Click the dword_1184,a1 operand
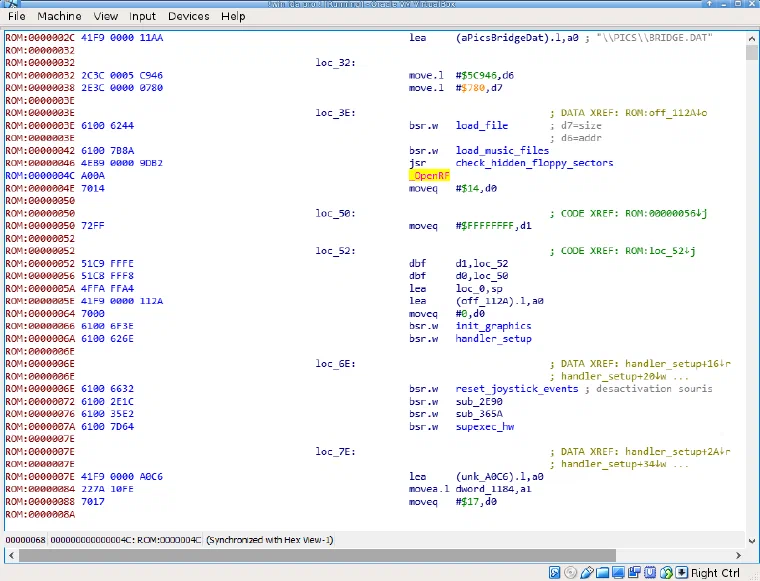This screenshot has height=581, width=760. pyautogui.click(x=493, y=489)
